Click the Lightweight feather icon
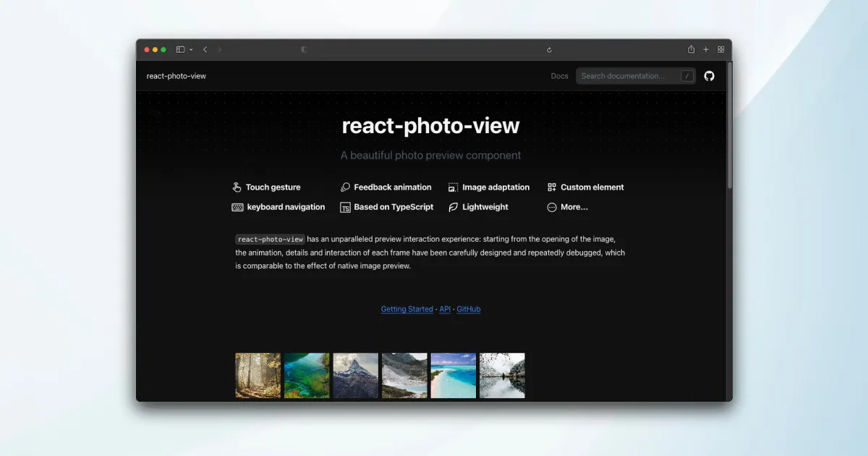868x456 pixels. pos(454,207)
